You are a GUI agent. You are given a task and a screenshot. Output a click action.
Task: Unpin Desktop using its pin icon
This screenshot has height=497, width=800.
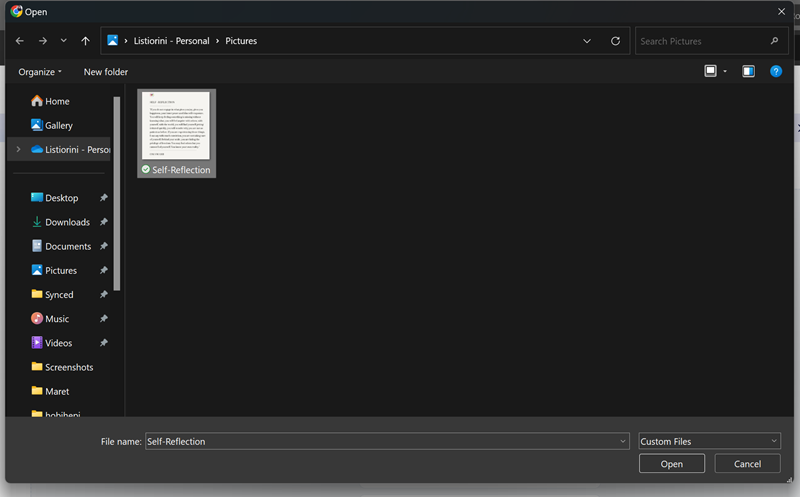(x=104, y=197)
